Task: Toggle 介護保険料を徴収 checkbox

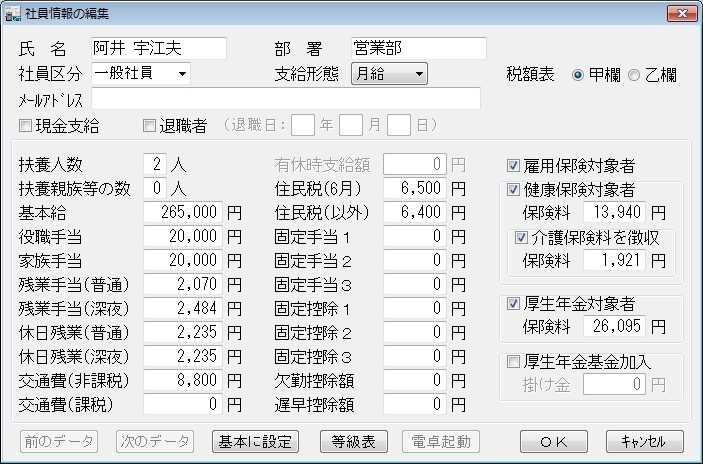Action: (x=521, y=237)
